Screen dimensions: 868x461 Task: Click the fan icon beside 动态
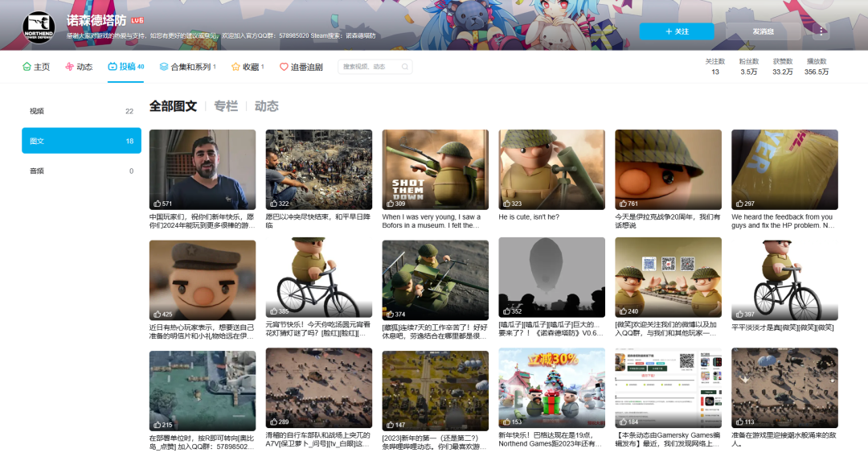(69, 67)
